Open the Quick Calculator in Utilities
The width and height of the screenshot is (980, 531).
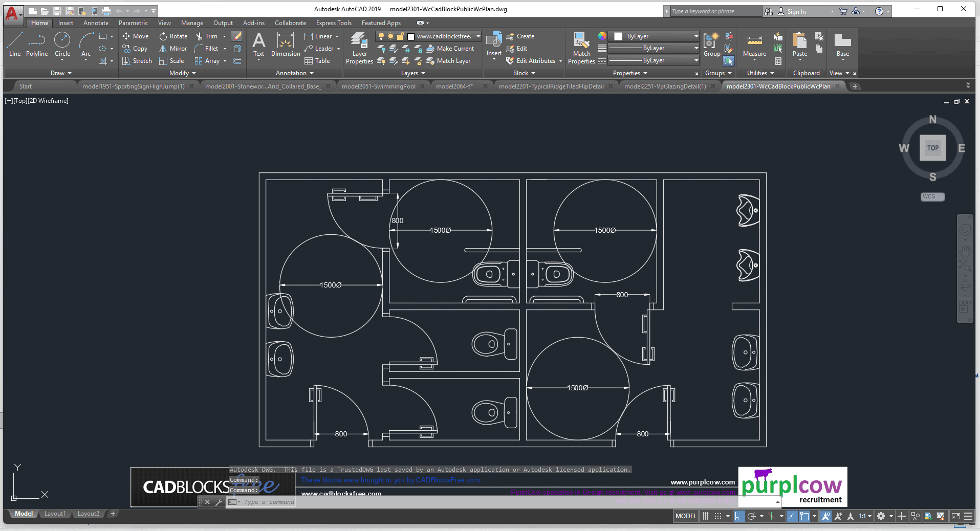coord(778,61)
